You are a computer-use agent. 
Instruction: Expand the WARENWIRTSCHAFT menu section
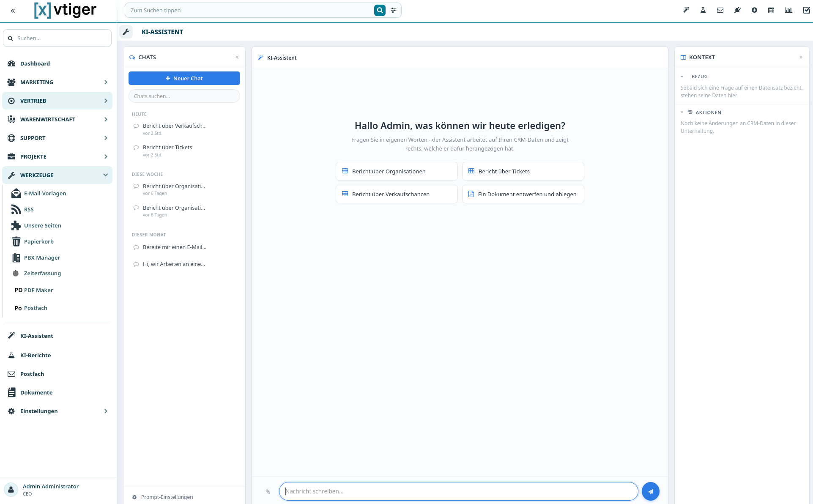[x=57, y=119]
